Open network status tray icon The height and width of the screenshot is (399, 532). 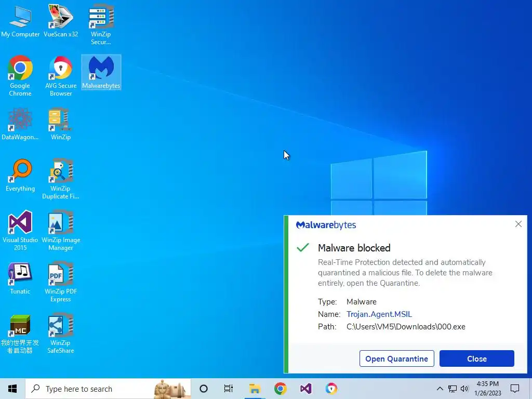point(453,389)
